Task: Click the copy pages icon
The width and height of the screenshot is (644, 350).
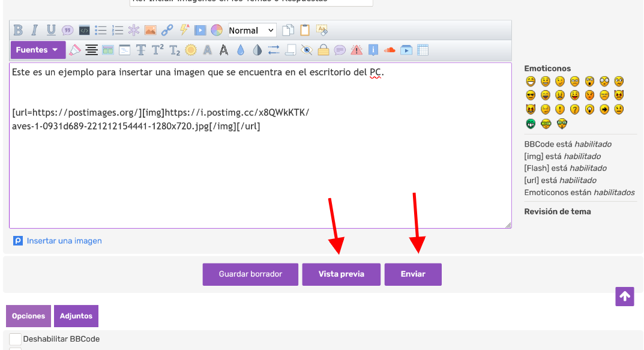Action: tap(288, 30)
